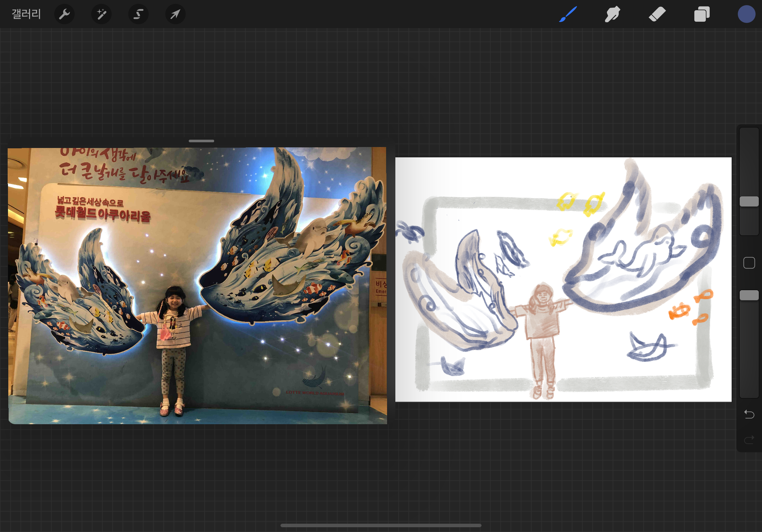The height and width of the screenshot is (532, 762).
Task: Select the Transform arrow tool
Action: coord(175,14)
